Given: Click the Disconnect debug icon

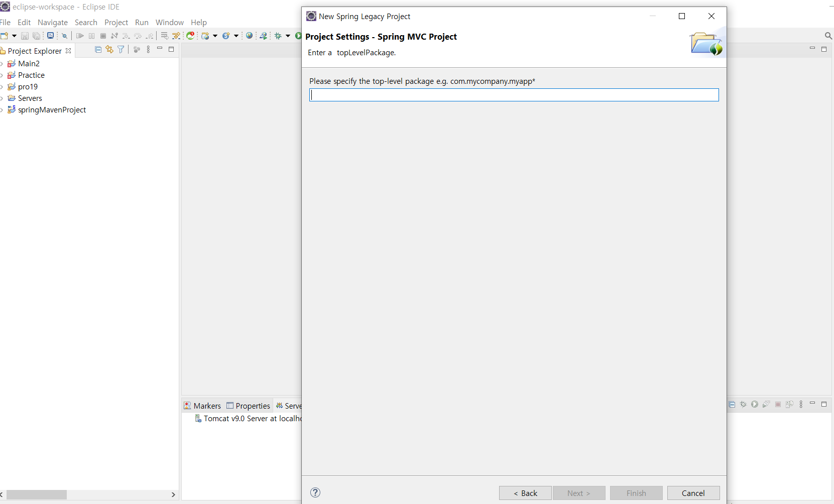Looking at the screenshot, I should click(114, 36).
